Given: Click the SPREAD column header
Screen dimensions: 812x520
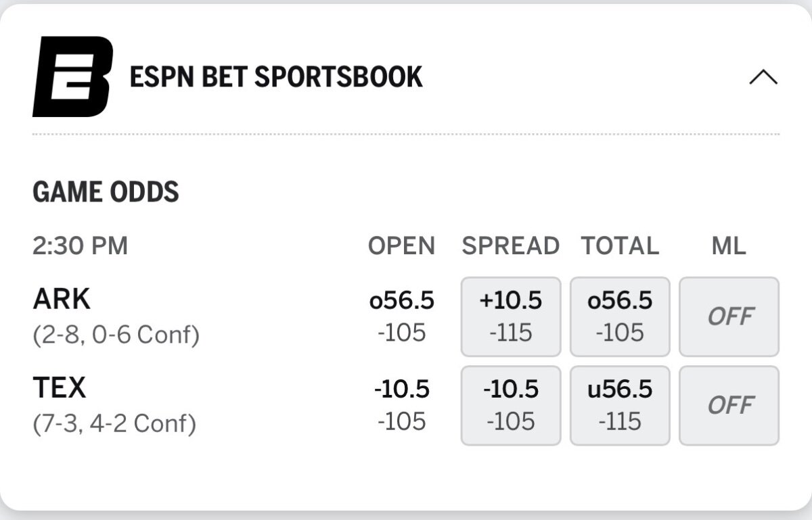Looking at the screenshot, I should pos(511,246).
